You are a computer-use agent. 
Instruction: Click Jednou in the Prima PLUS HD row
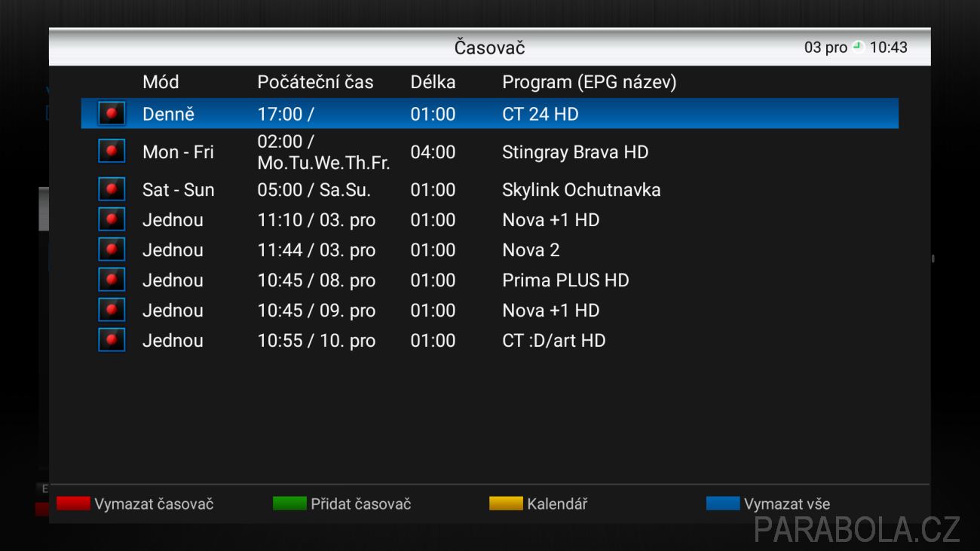(x=173, y=280)
